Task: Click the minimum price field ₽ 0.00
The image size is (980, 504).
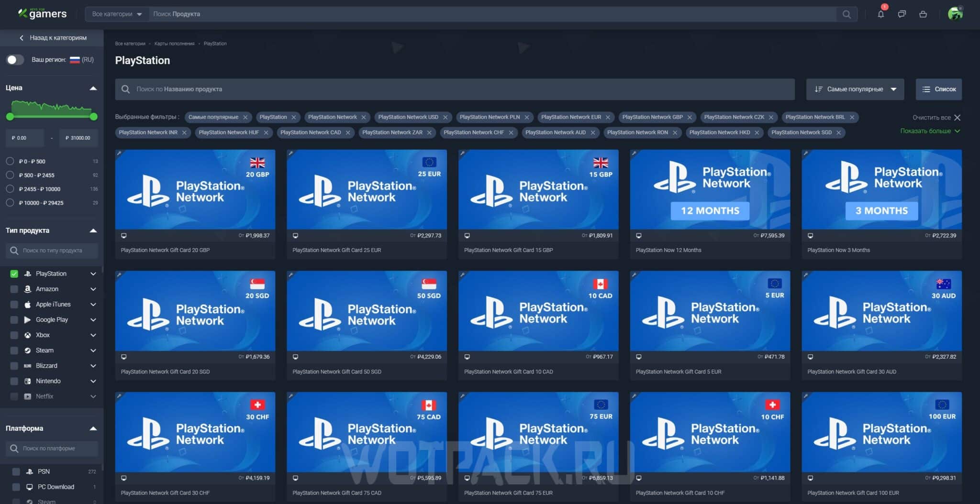Action: click(25, 138)
